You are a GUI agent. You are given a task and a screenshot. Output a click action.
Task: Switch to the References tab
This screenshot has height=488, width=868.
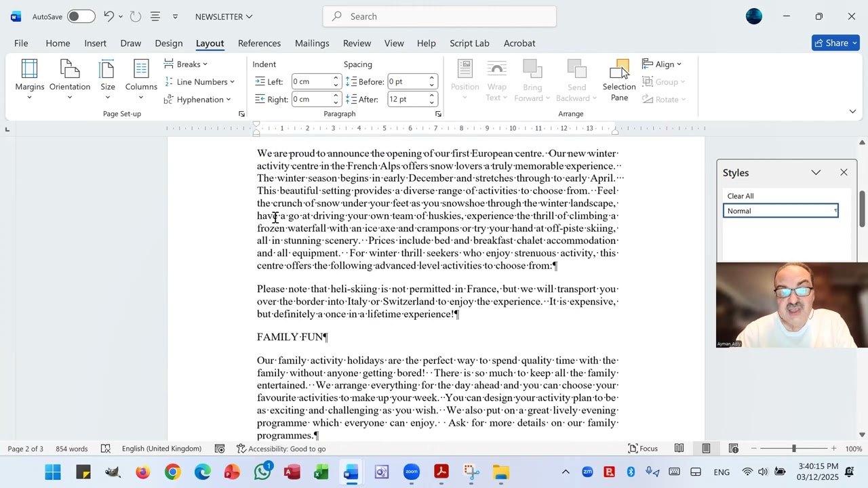point(259,43)
